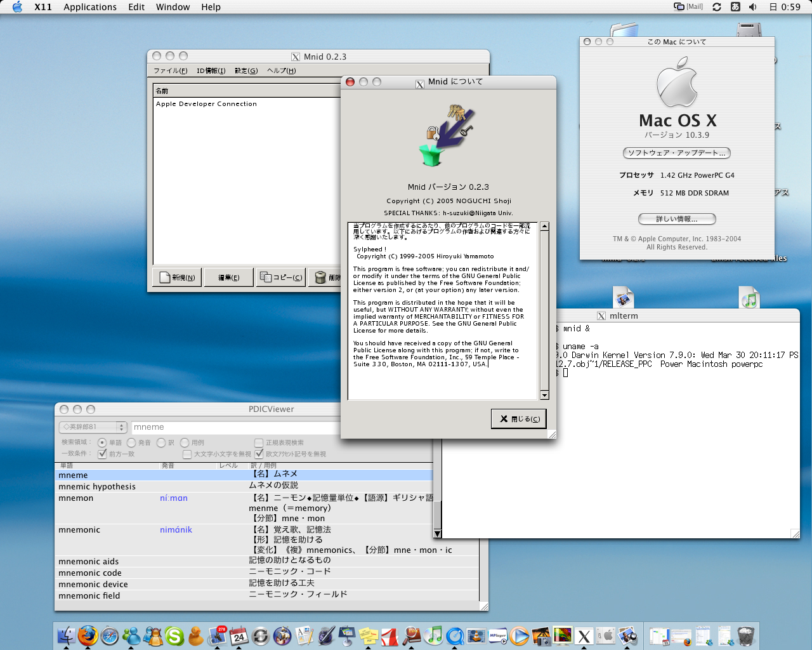Click the license text scrollbar down arrow
The width and height of the screenshot is (812, 650).
[544, 395]
